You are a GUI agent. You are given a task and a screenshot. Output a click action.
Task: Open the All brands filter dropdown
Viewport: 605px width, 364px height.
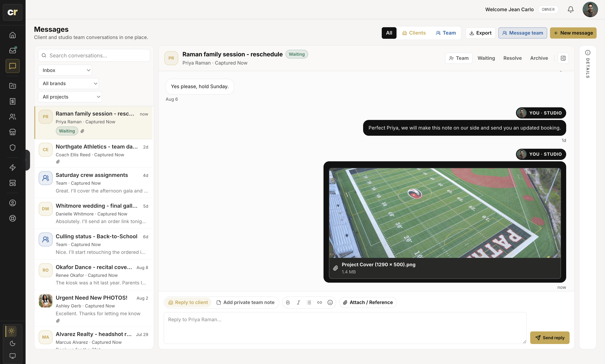pyautogui.click(x=68, y=83)
